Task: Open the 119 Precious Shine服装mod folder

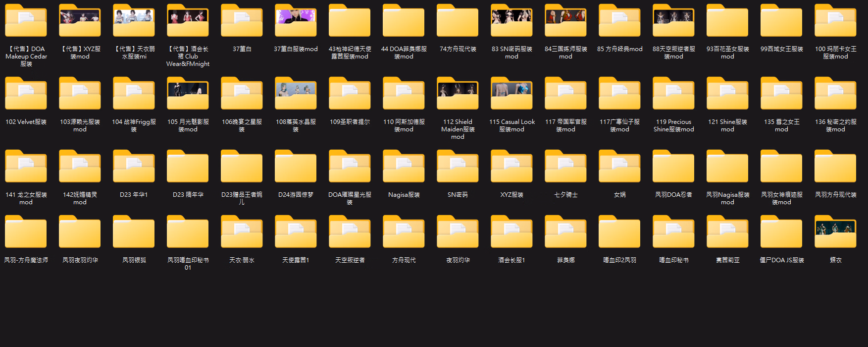Action: pos(673,94)
